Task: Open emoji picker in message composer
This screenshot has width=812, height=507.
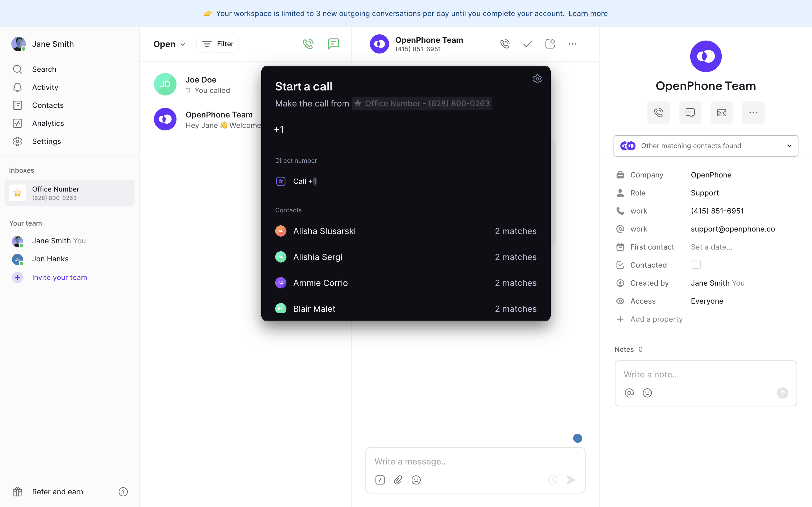Action: 416,480
